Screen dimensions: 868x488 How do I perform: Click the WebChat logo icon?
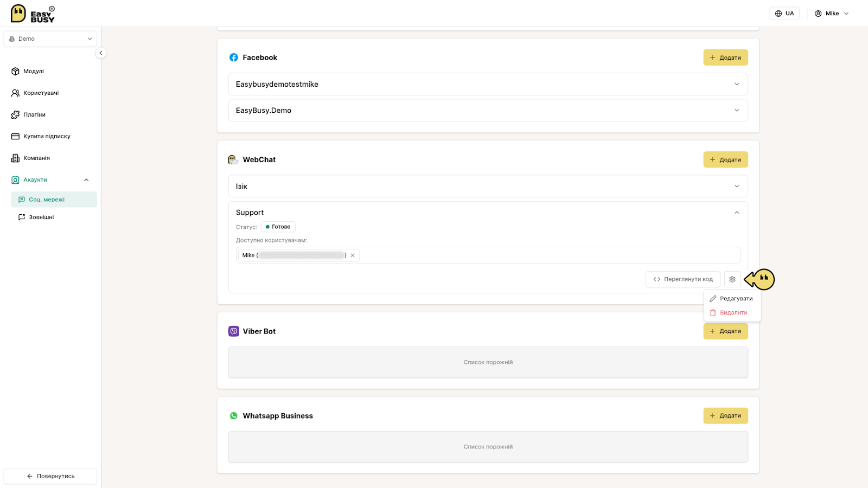click(x=233, y=159)
